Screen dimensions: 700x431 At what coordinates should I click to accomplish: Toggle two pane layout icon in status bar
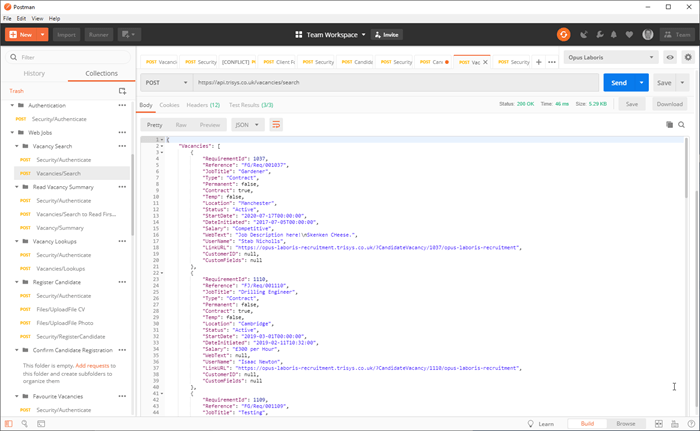pyautogui.click(x=658, y=423)
